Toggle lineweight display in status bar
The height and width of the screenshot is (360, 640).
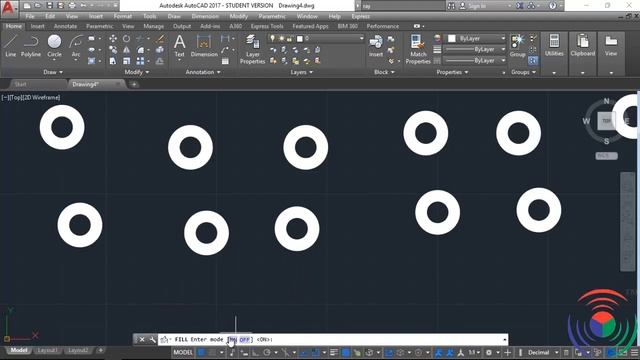(334, 352)
